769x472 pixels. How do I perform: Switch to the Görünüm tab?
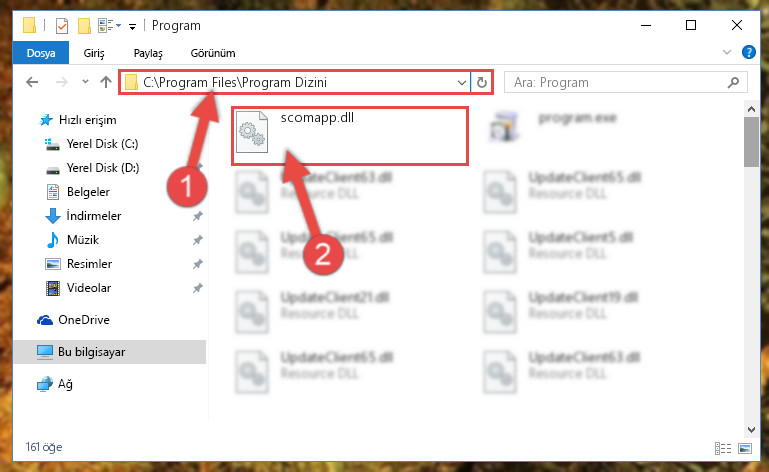pos(213,53)
